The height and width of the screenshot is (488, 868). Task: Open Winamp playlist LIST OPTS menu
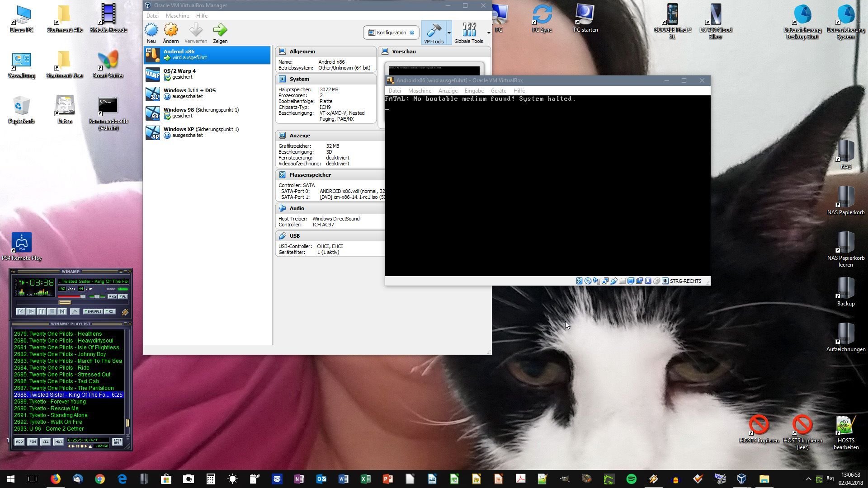[118, 441]
